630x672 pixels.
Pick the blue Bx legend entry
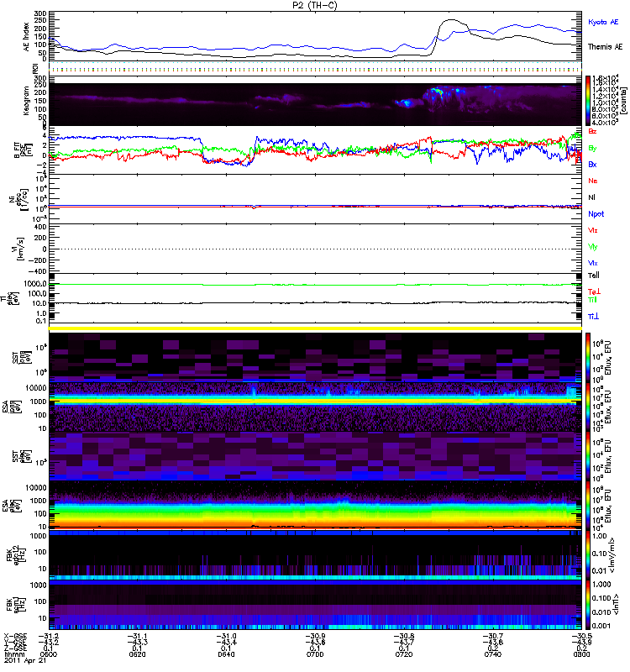593,165
